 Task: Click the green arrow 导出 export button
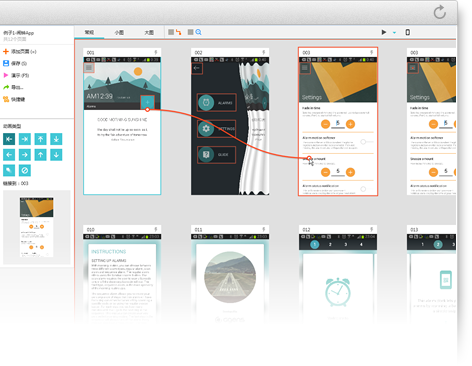click(13, 87)
